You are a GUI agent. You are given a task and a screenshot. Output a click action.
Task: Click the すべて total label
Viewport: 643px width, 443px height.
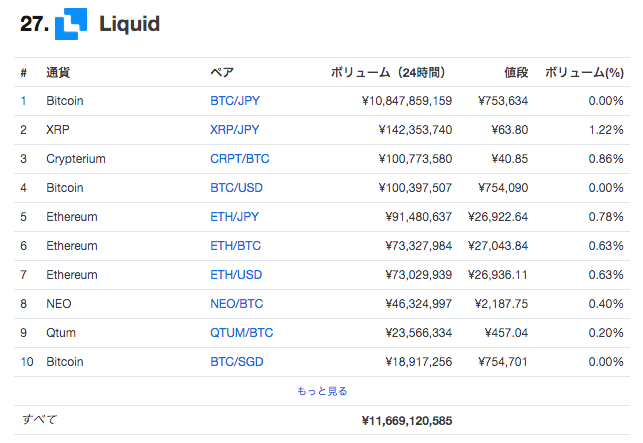[x=39, y=420]
